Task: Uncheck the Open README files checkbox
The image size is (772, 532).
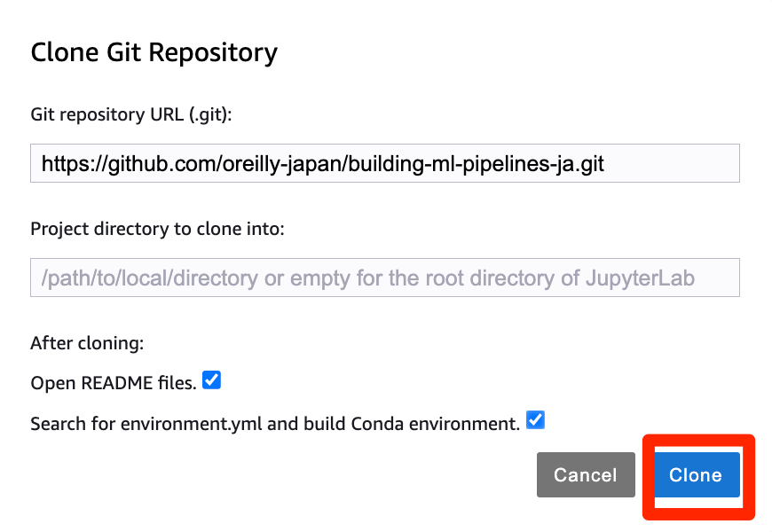Action: (211, 381)
